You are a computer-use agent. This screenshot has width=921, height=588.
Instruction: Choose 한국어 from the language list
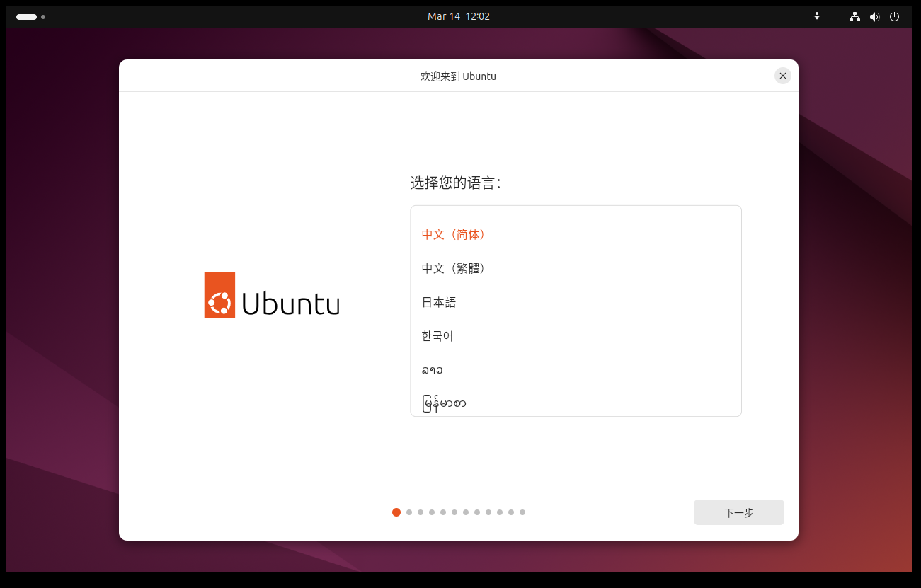click(x=437, y=336)
